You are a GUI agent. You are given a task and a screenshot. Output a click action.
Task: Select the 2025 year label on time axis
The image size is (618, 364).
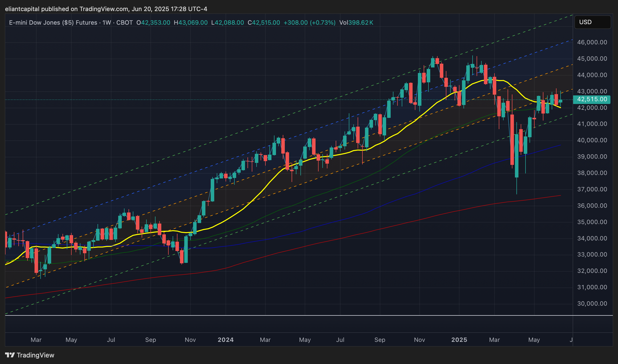(x=459, y=340)
